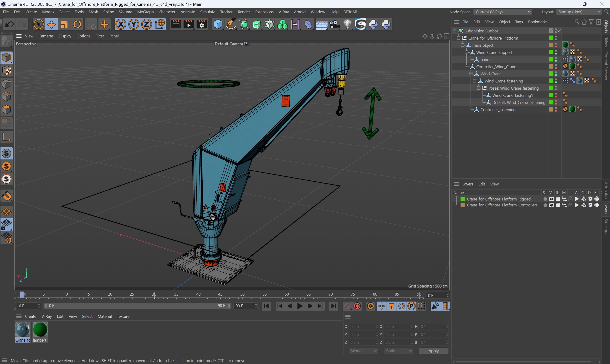Select the Crane_fc material swatch
This screenshot has height=364, width=610.
click(23, 332)
